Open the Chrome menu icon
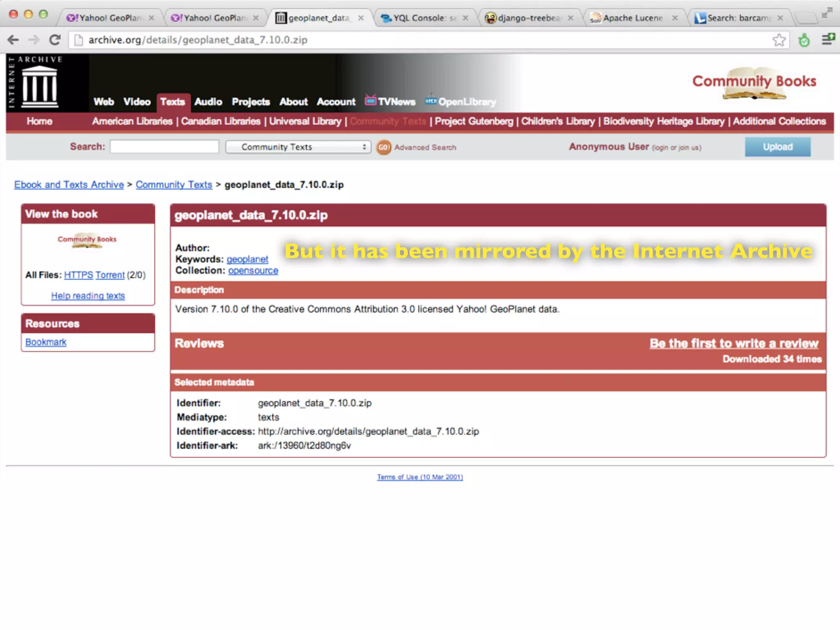 click(x=828, y=39)
